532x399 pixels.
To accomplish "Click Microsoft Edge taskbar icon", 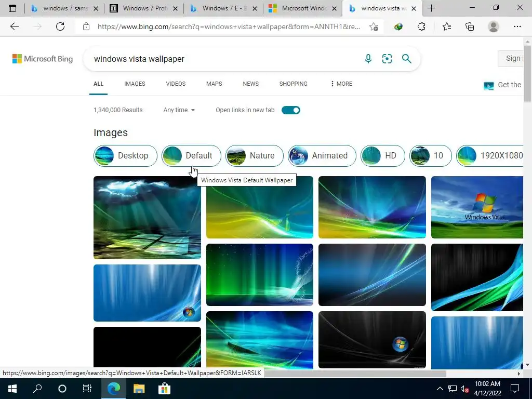I will click(x=114, y=389).
